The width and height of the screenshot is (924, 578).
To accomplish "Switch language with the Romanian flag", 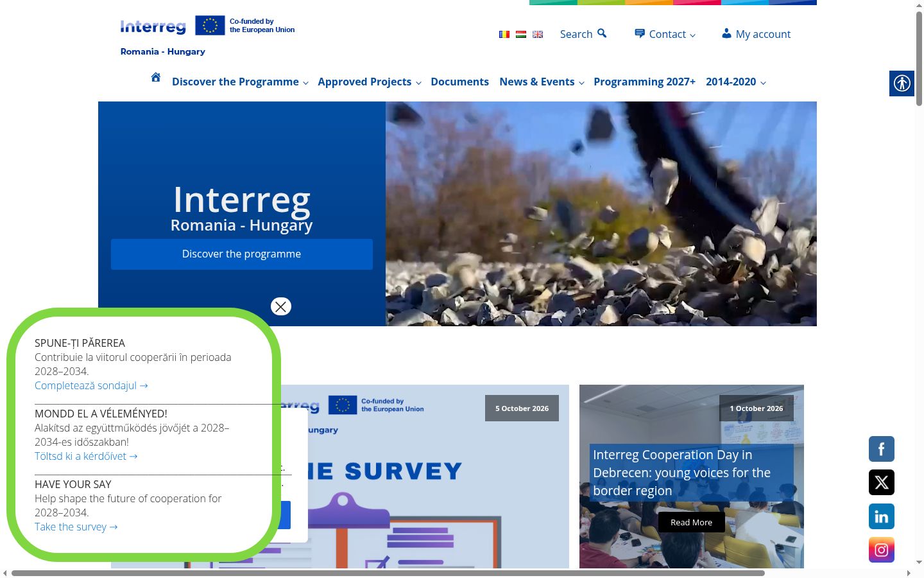I will point(504,35).
